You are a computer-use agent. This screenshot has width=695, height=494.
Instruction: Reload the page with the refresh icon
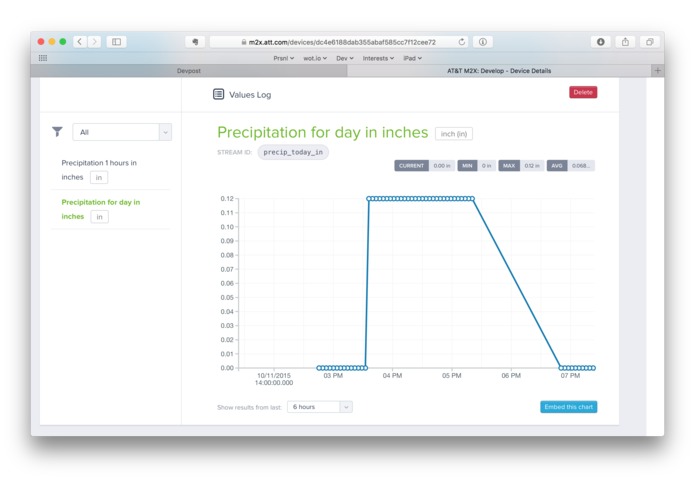(x=461, y=42)
